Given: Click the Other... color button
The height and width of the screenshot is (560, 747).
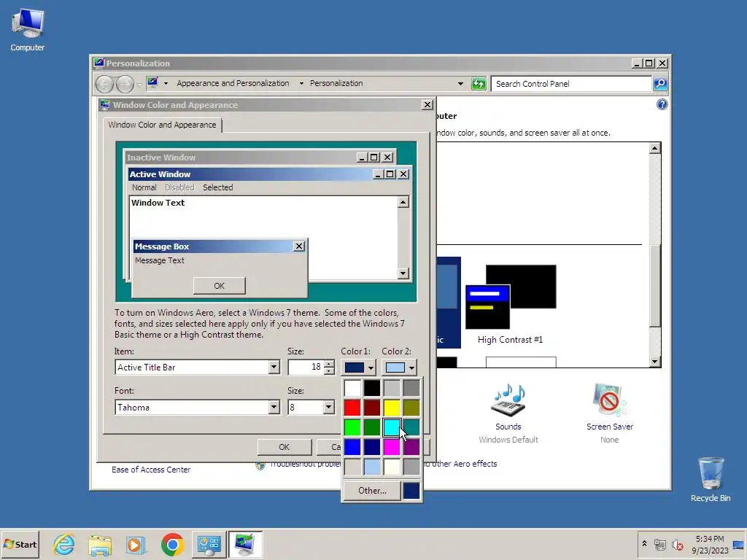Looking at the screenshot, I should (372, 491).
